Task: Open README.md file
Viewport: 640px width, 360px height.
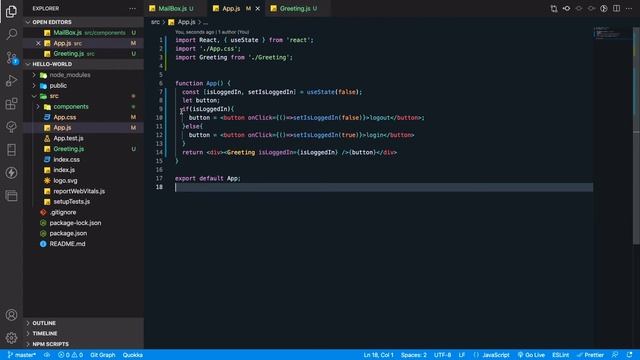Action: coord(83,244)
